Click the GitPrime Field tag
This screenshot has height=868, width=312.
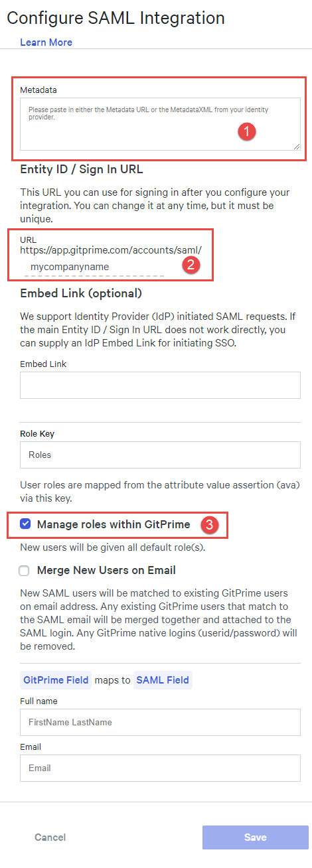[x=56, y=680]
